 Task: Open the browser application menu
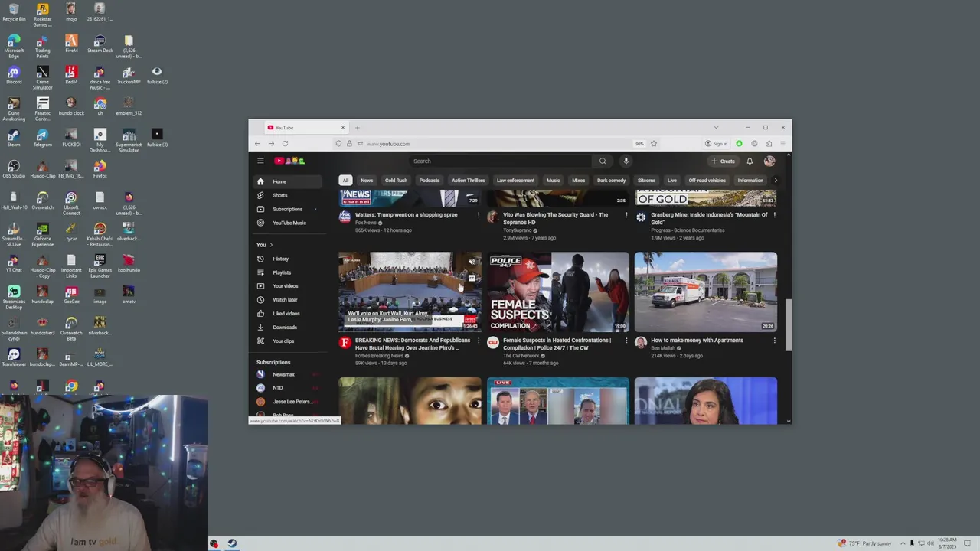[782, 143]
